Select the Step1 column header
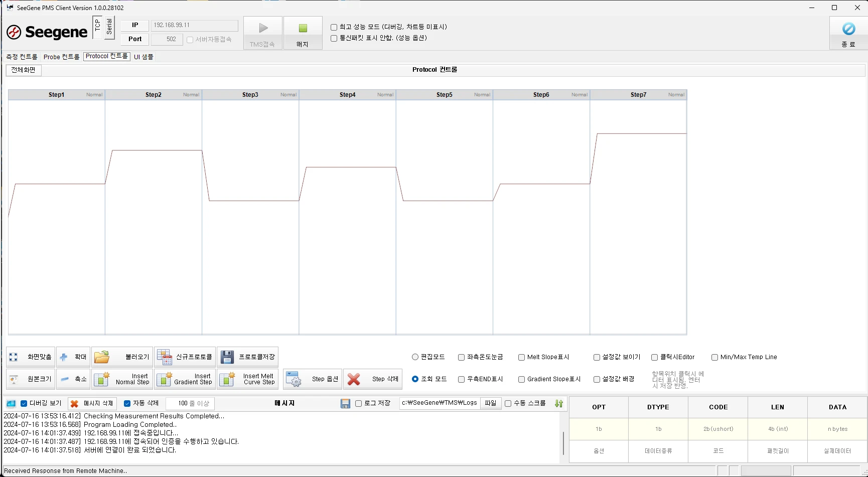This screenshot has width=868, height=477. click(x=56, y=95)
